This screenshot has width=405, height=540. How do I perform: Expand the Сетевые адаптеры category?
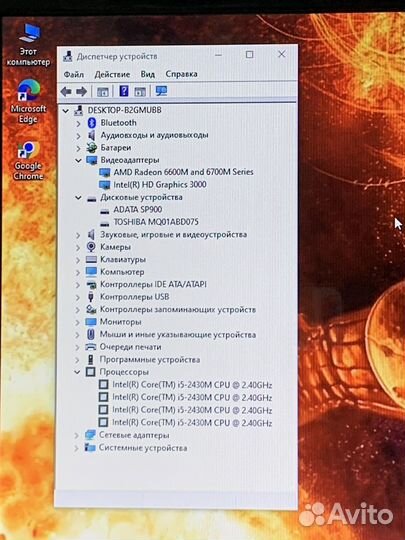point(76,436)
